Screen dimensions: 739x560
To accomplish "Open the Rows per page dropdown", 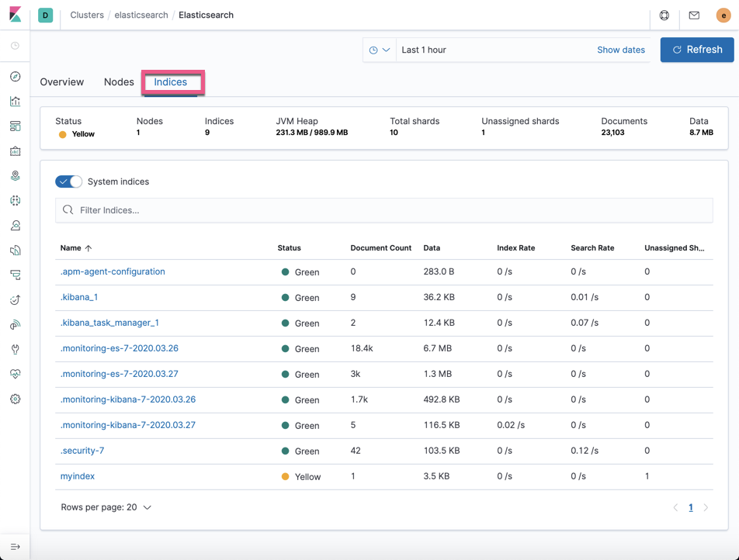I will tap(106, 507).
